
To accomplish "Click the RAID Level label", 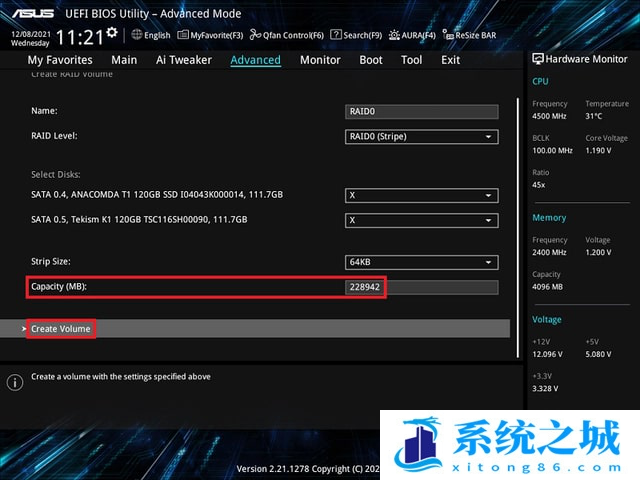I will (x=54, y=136).
